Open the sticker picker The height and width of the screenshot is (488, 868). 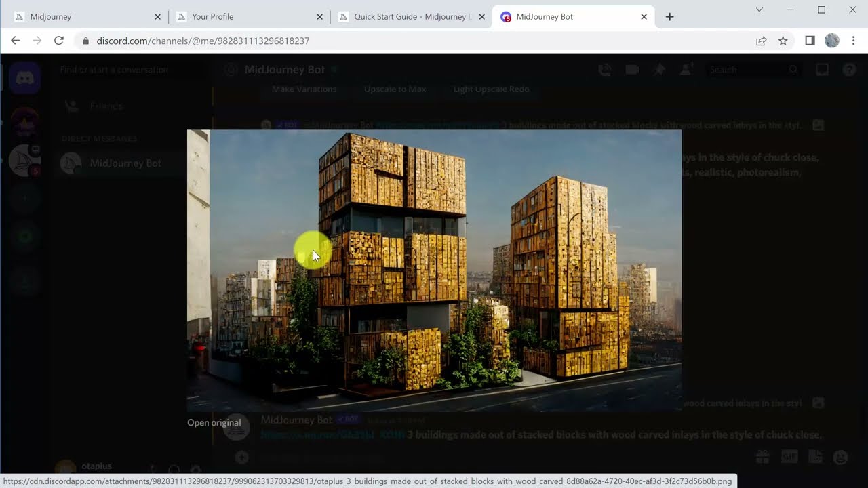coord(814,457)
